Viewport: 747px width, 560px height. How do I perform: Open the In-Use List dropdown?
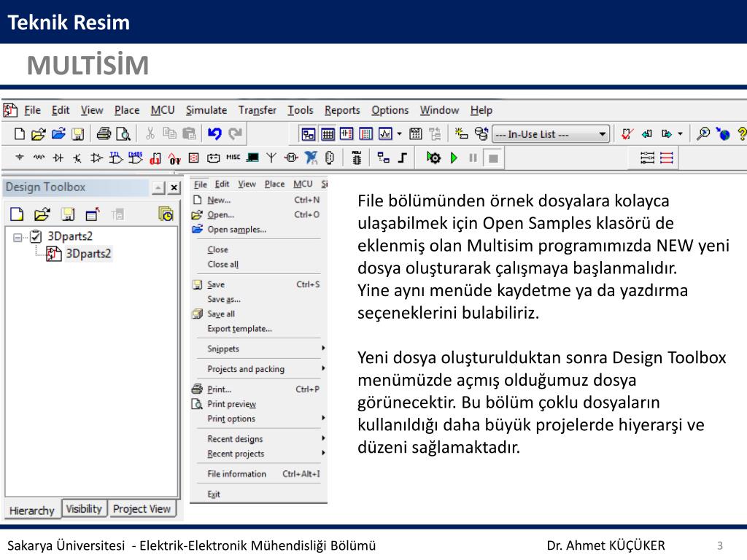(551, 134)
